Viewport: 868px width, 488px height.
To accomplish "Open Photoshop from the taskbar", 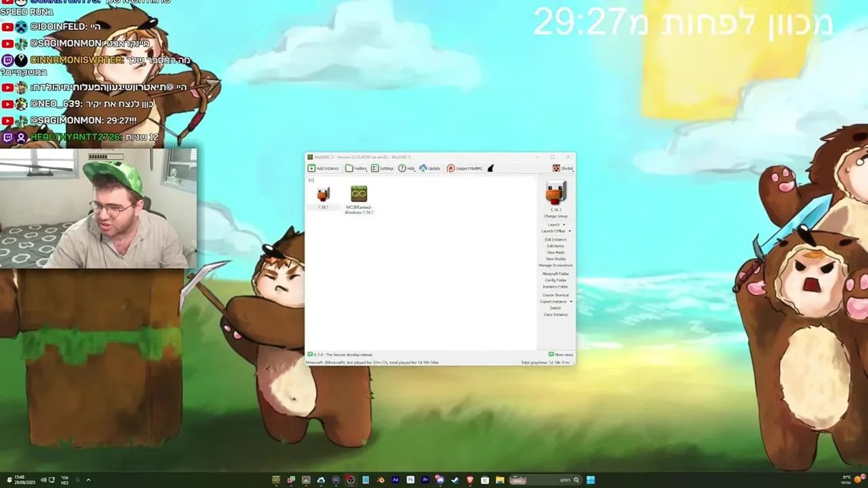I will [x=410, y=480].
